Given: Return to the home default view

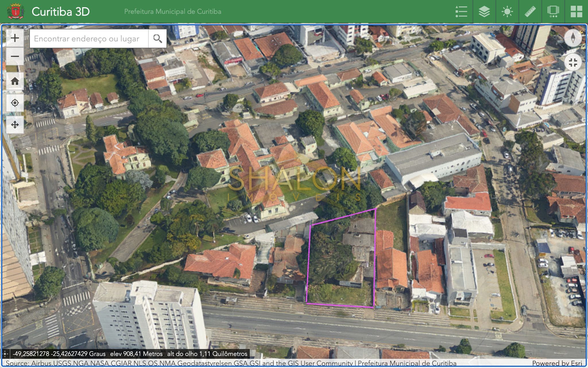Looking at the screenshot, I should point(15,81).
